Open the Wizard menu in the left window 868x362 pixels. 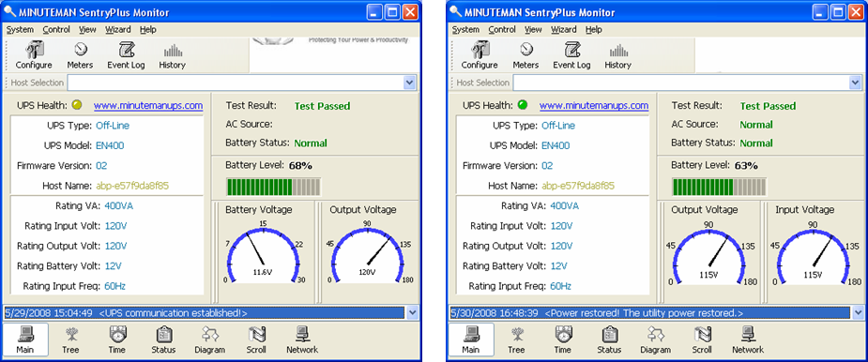(x=118, y=29)
